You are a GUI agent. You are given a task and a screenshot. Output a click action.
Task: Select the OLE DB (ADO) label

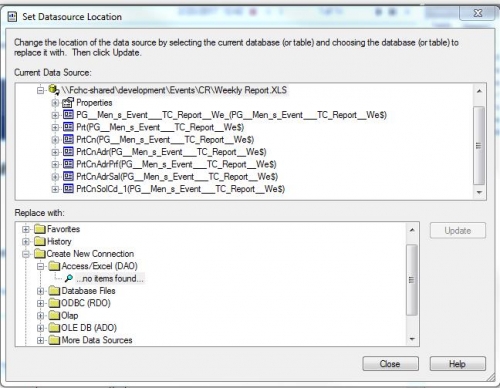89,328
